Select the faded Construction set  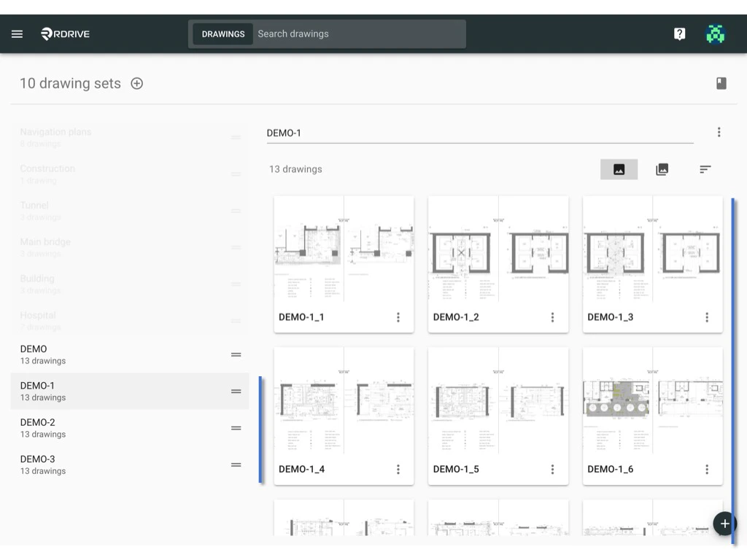click(x=130, y=174)
